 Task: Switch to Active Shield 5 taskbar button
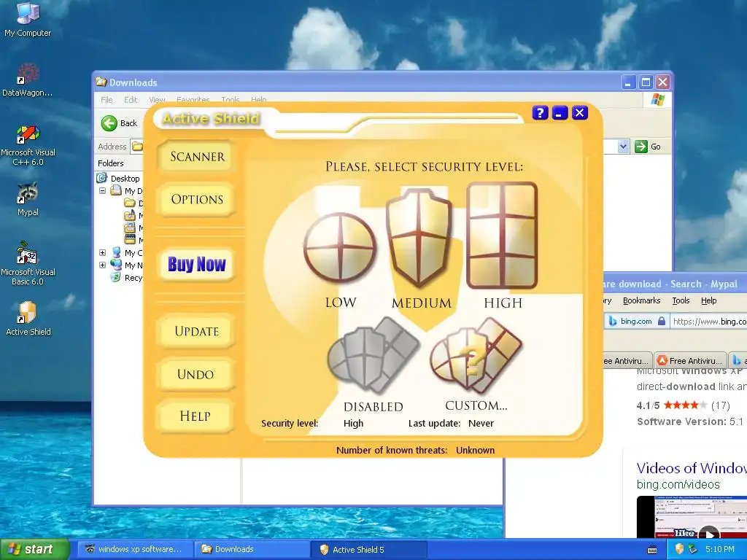(x=368, y=550)
